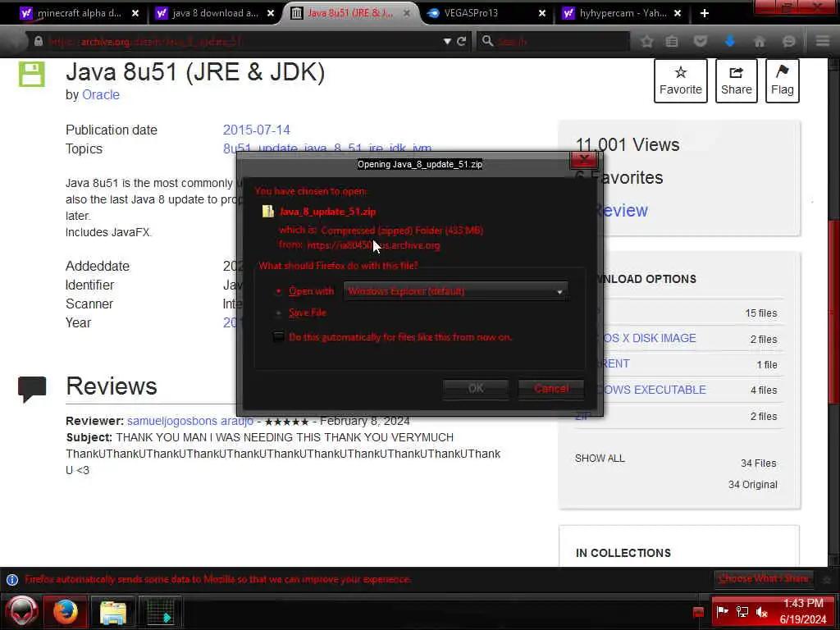Click the site security padlock icon
The image size is (840, 630).
click(39, 41)
